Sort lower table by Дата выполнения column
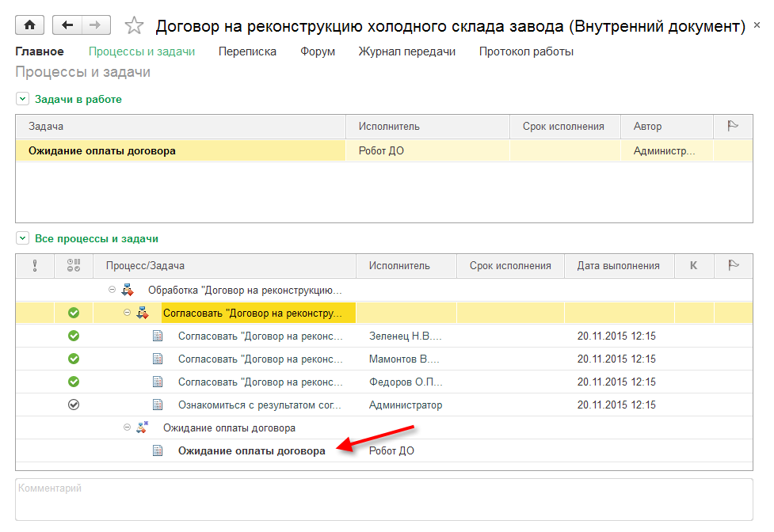Viewport: 774px width, 532px height. (618, 266)
